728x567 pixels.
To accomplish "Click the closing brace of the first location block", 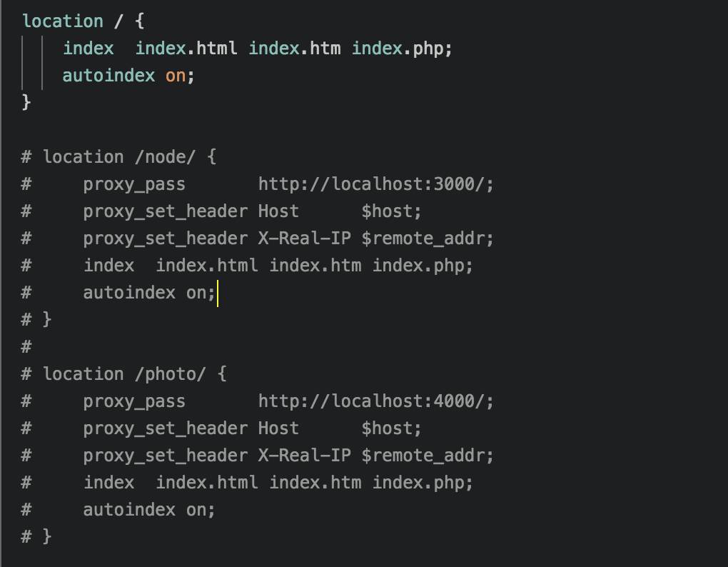I will pyautogui.click(x=27, y=102).
